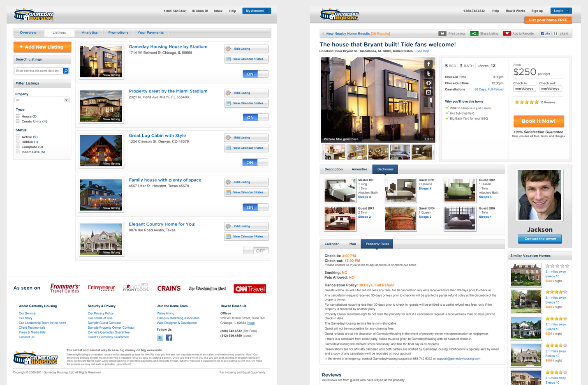Click the green share icon beside Share Listing

click(x=474, y=33)
